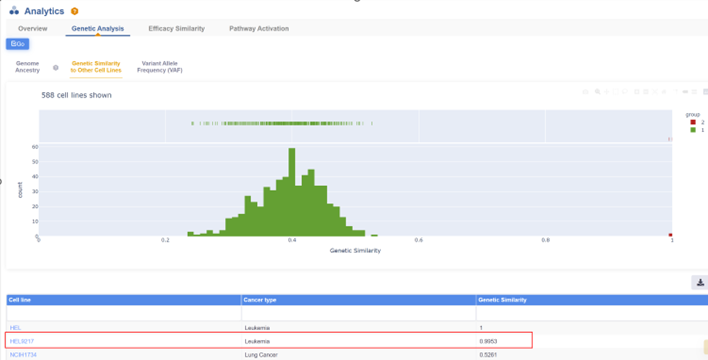Toggle group 2 red legend entry

click(x=697, y=122)
